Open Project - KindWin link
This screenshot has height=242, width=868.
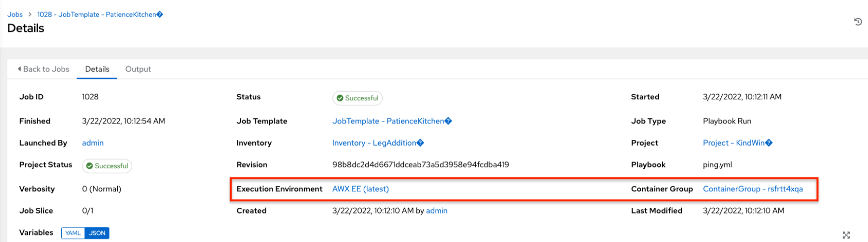[x=737, y=143]
